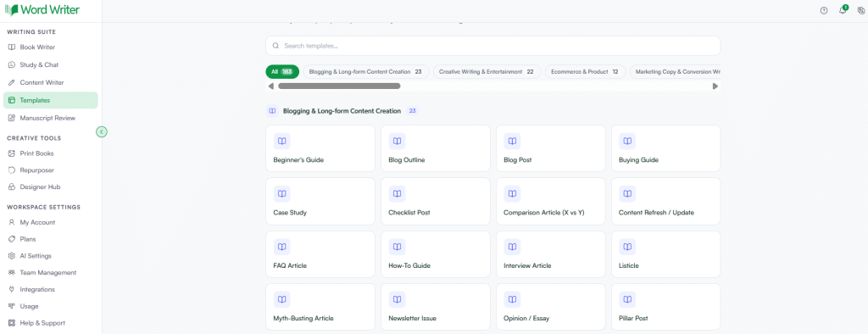This screenshot has width=868, height=334.
Task: Open the Buying Guide template
Action: (665, 148)
